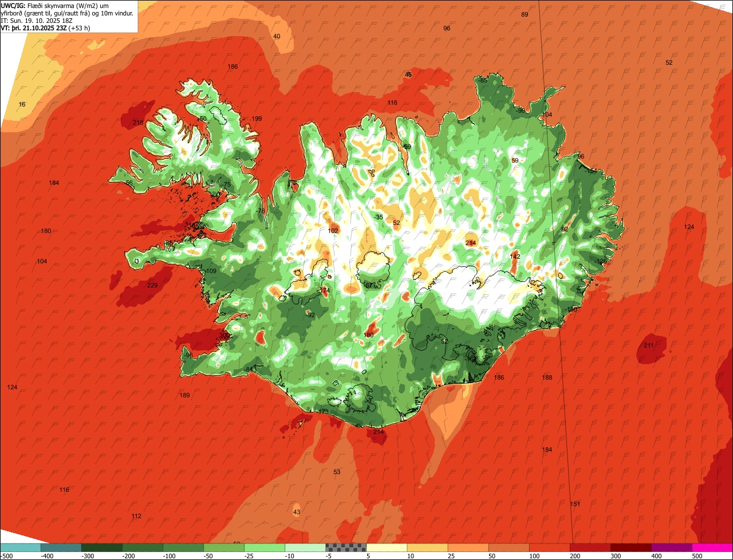
Task: Click the '188' value southeast of Iceland
Action: [547, 377]
